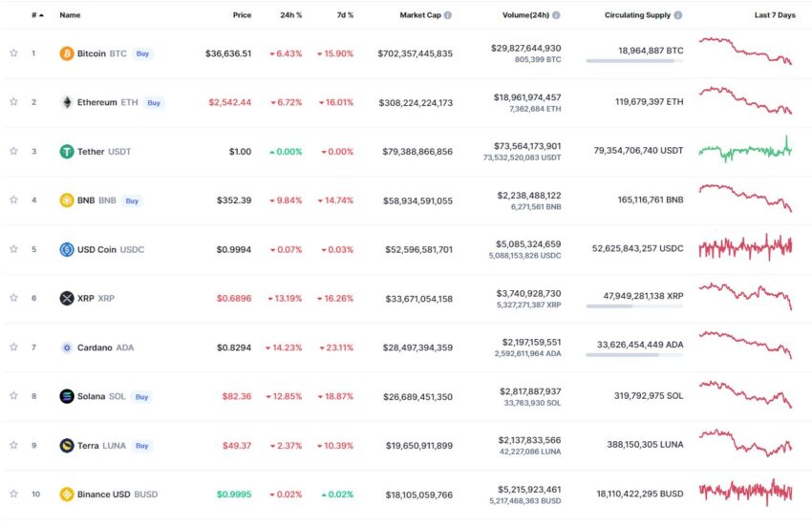Click the blue USD Coin logo

point(67,249)
